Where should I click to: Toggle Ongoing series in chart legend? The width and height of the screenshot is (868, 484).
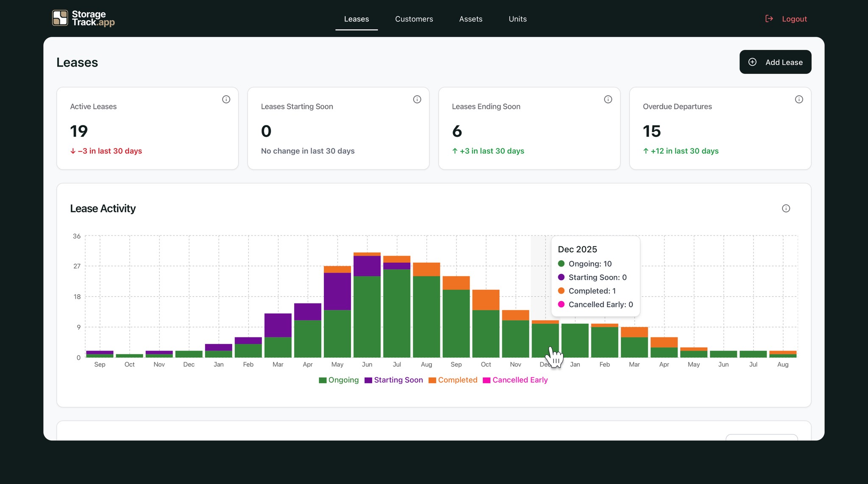[x=339, y=380]
